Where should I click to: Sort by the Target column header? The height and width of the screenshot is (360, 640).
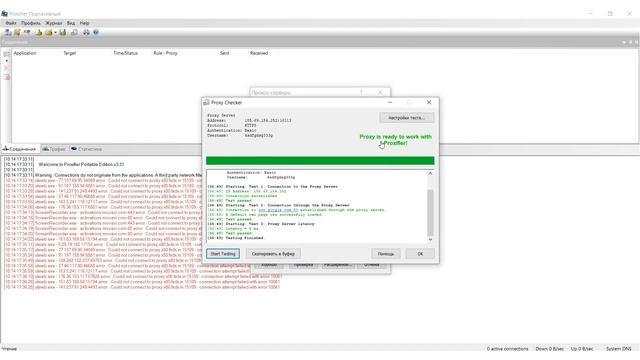coord(70,53)
